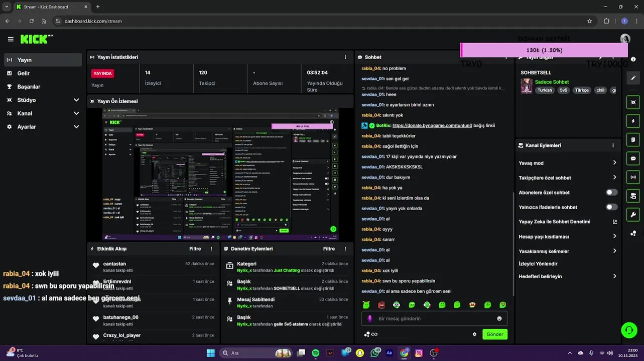This screenshot has height=361, width=644.
Task: Expand the Stüdyo sidebar menu
Action: [43, 100]
